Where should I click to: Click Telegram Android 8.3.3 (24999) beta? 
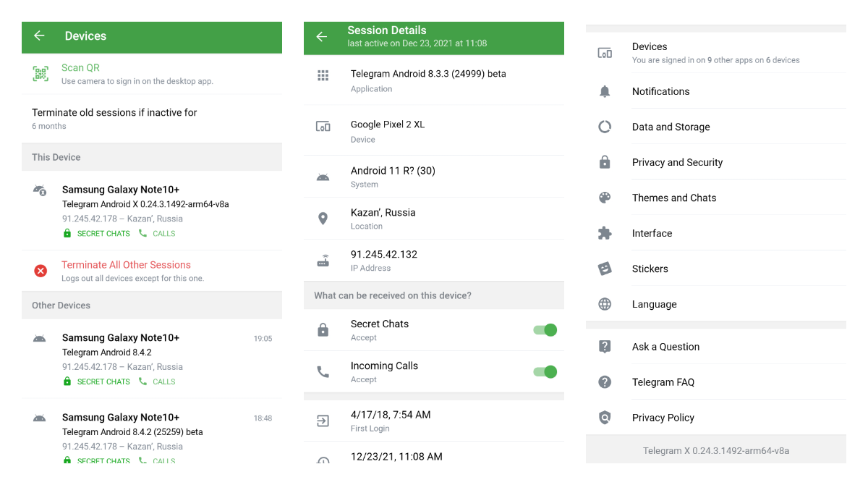tap(428, 74)
